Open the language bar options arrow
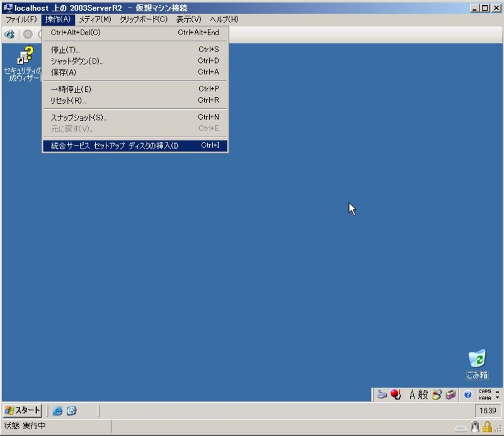This screenshot has height=436, width=504. [497, 398]
